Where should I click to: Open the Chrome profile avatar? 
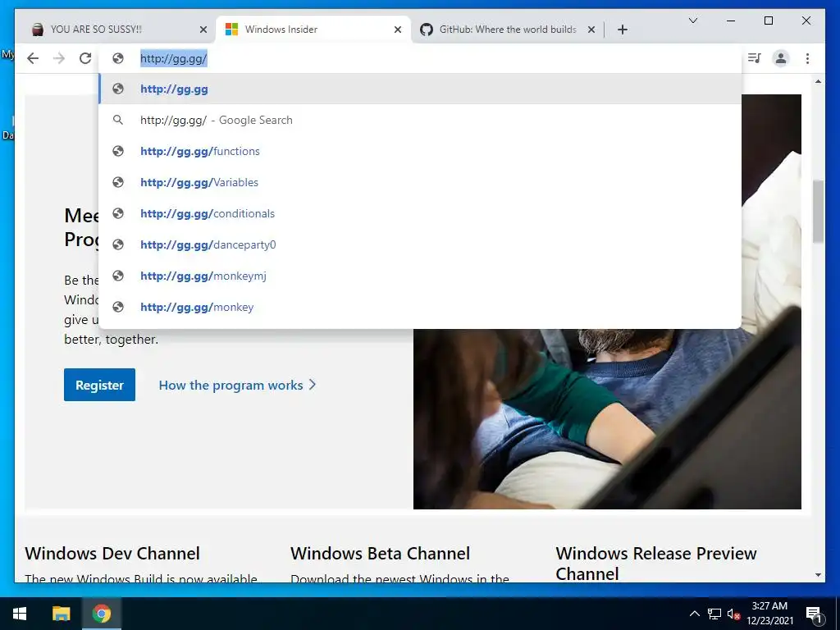tap(781, 58)
